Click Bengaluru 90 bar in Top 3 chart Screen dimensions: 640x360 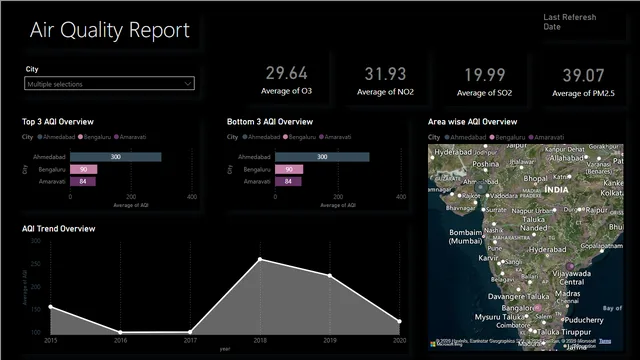pos(84,169)
